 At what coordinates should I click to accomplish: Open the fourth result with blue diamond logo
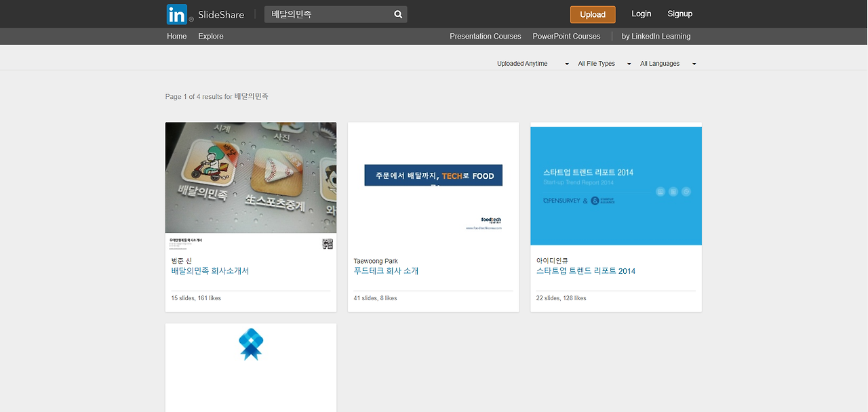251,367
